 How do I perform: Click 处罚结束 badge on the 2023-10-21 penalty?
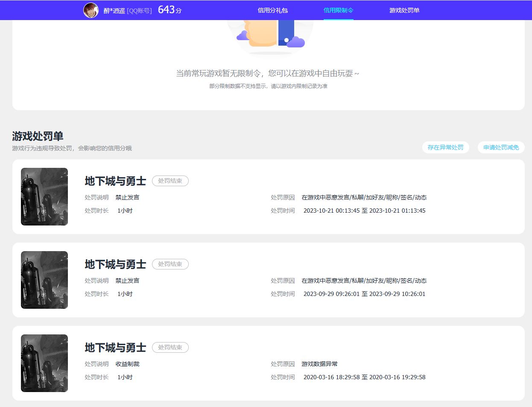coord(170,181)
